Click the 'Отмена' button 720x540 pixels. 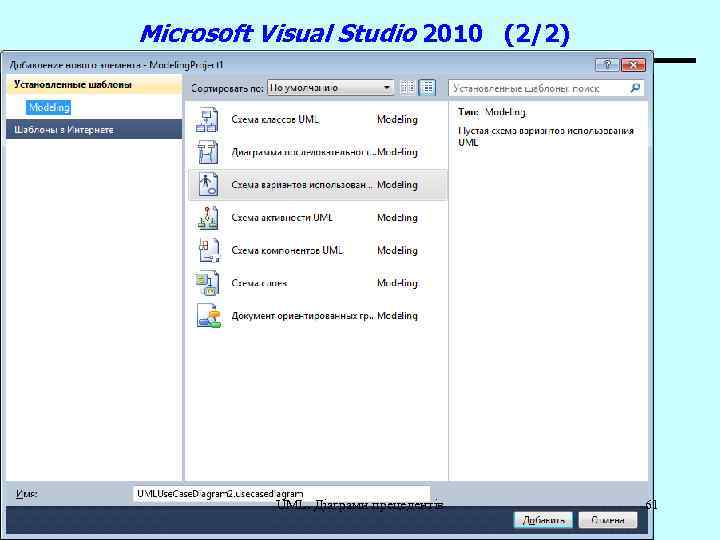coord(608,520)
